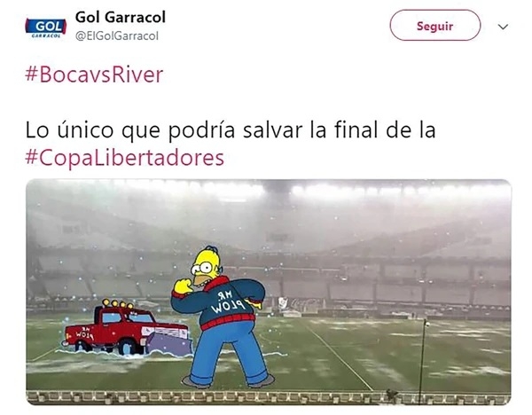Expand the tweet options chevron menu

[503, 27]
